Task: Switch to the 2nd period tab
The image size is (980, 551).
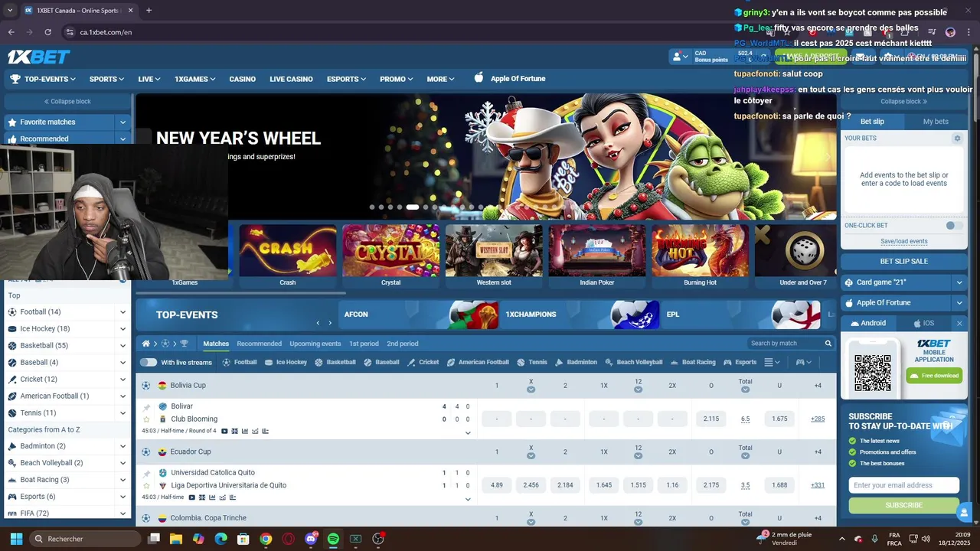Action: click(402, 344)
